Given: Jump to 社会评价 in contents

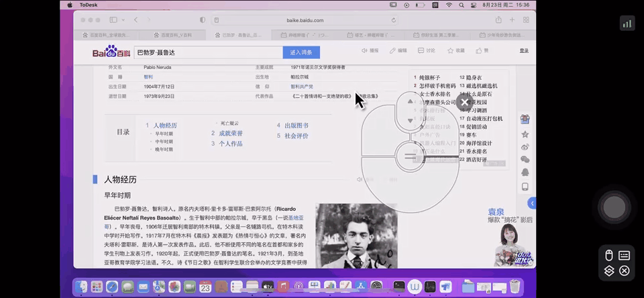Looking at the screenshot, I should [297, 136].
